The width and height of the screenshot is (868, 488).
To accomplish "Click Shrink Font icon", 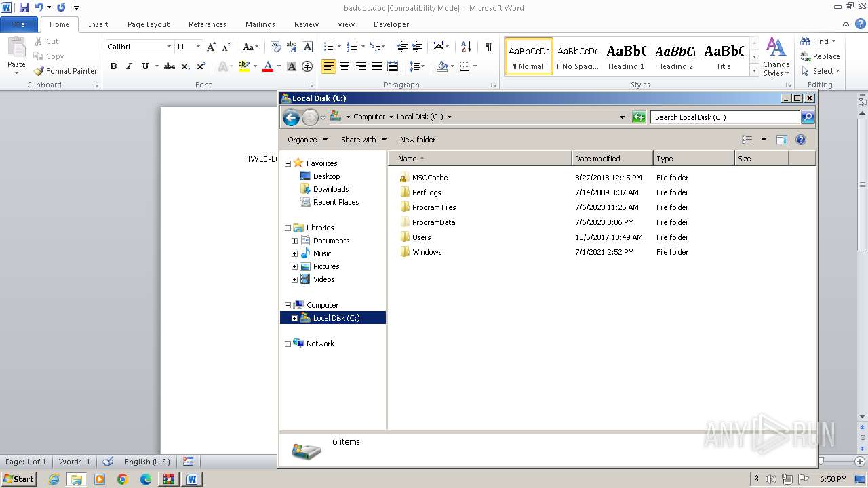I will coord(226,47).
